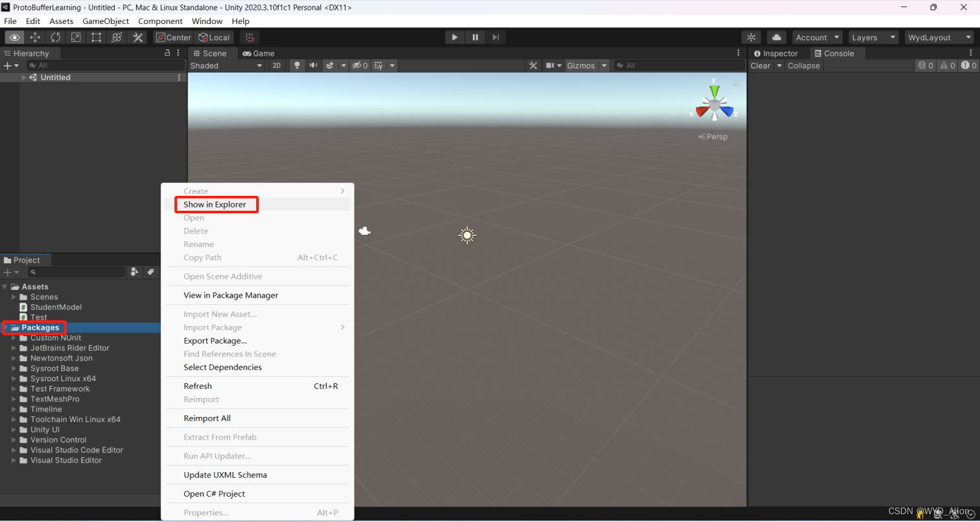Search by label in Project panel
Image resolution: width=980 pixels, height=522 pixels.
point(150,272)
